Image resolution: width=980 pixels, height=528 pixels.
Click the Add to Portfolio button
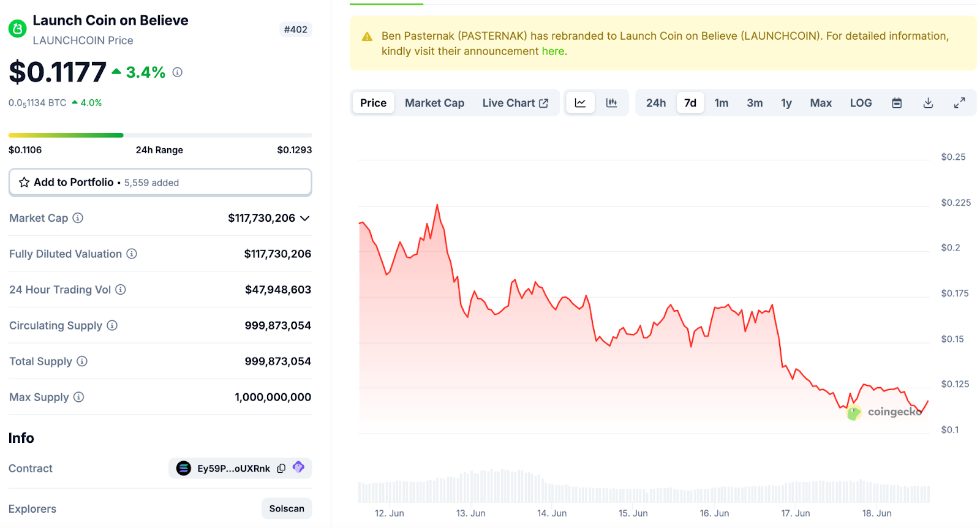point(160,183)
